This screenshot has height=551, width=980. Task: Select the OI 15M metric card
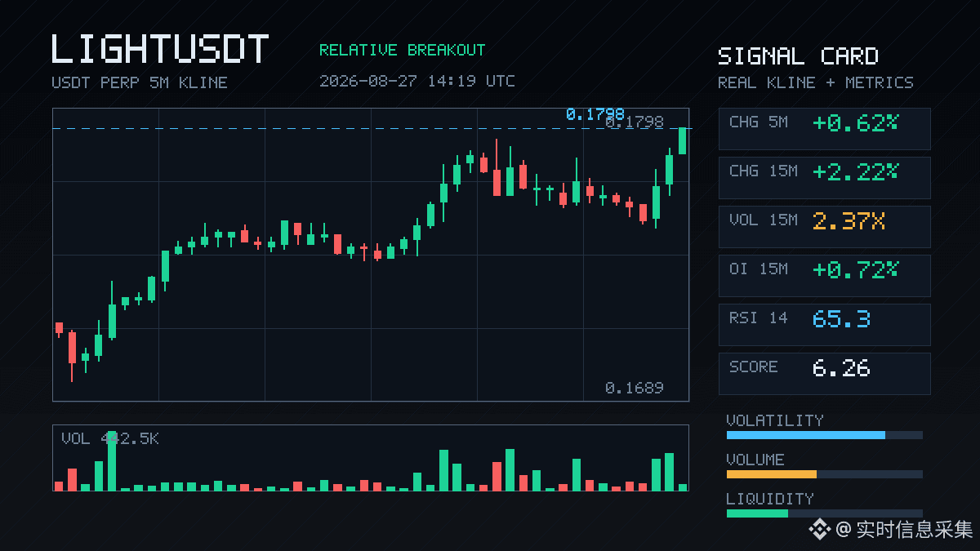coord(824,275)
